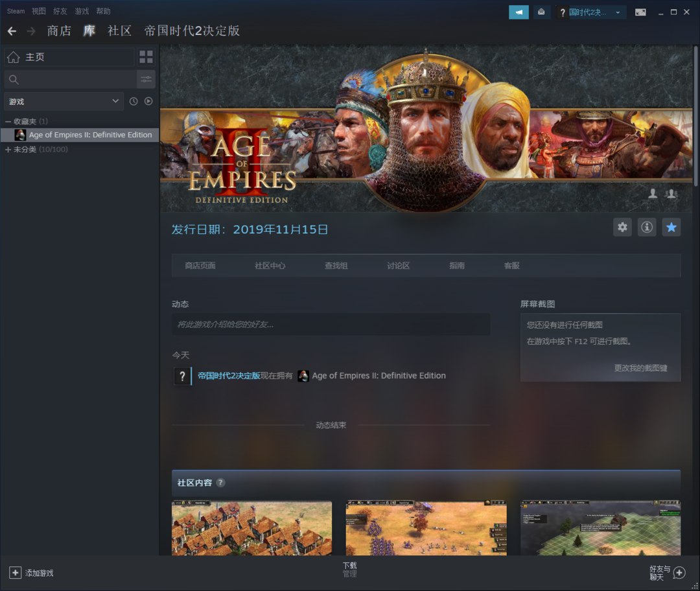This screenshot has height=591, width=700.
Task: Expand the 未分类 section
Action: [8, 150]
